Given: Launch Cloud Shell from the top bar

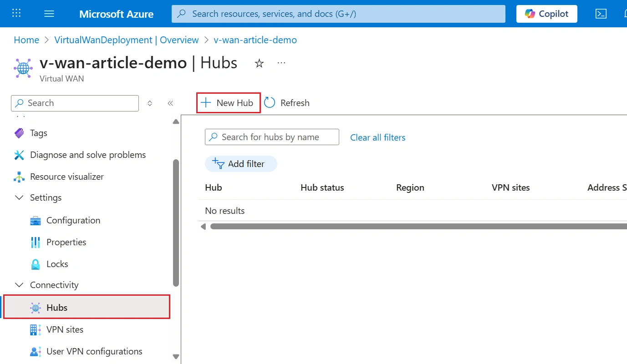Looking at the screenshot, I should coord(601,14).
